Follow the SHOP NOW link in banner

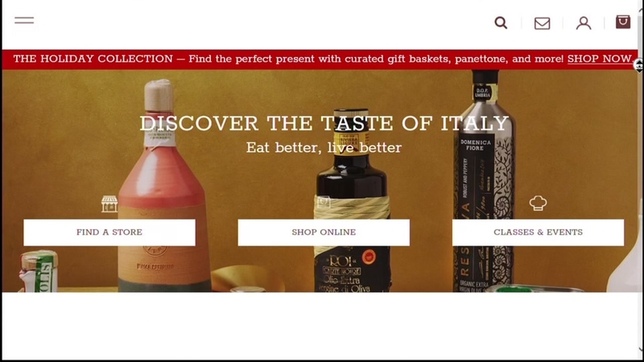pos(600,59)
